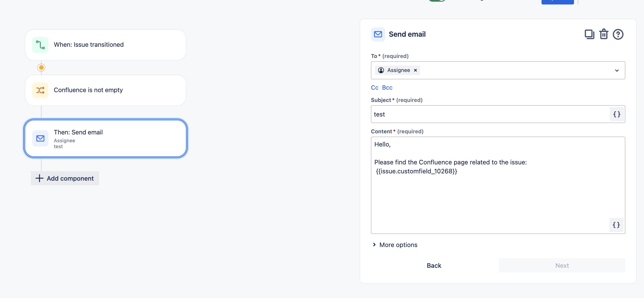Click the Assignee avatar icon in To field
The height and width of the screenshot is (298, 644).
click(x=381, y=70)
